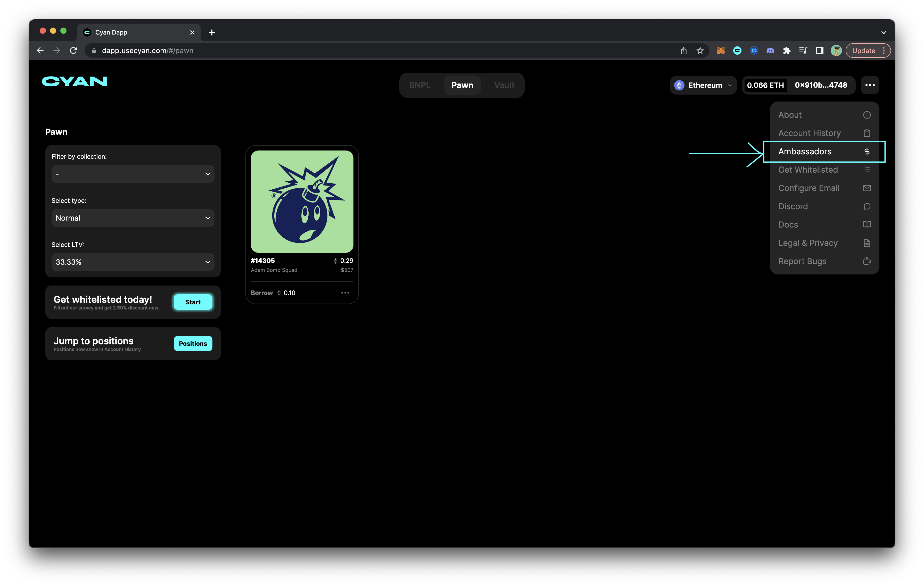
Task: Expand the browser tab search chevron
Action: pyautogui.click(x=884, y=32)
